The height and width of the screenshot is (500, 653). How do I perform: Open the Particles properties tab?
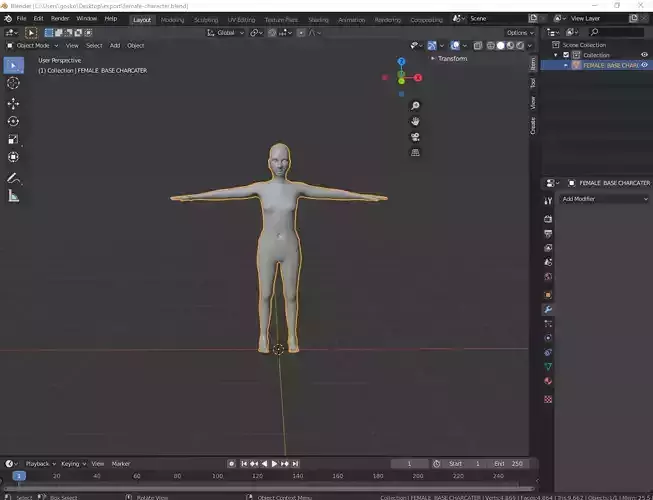click(x=548, y=323)
